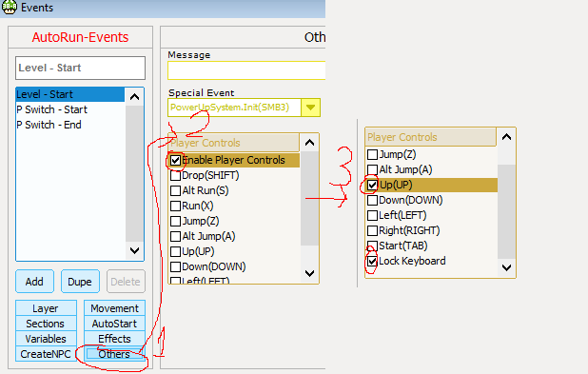
Task: Click down arrow of the left Player Controls list
Action: [310, 273]
